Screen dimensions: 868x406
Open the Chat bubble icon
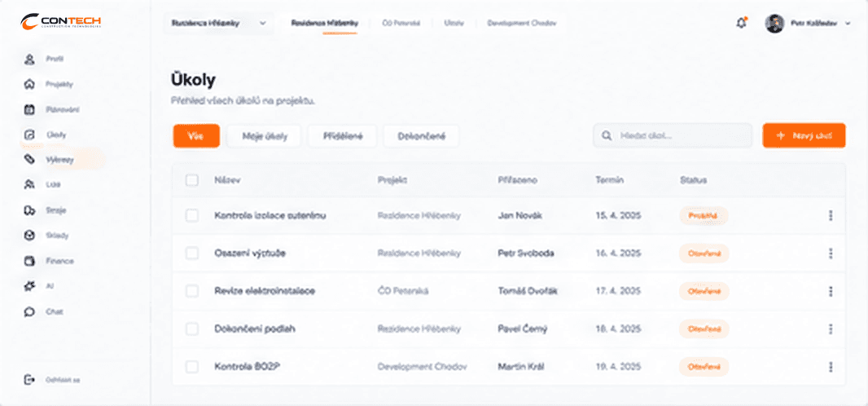(x=29, y=312)
